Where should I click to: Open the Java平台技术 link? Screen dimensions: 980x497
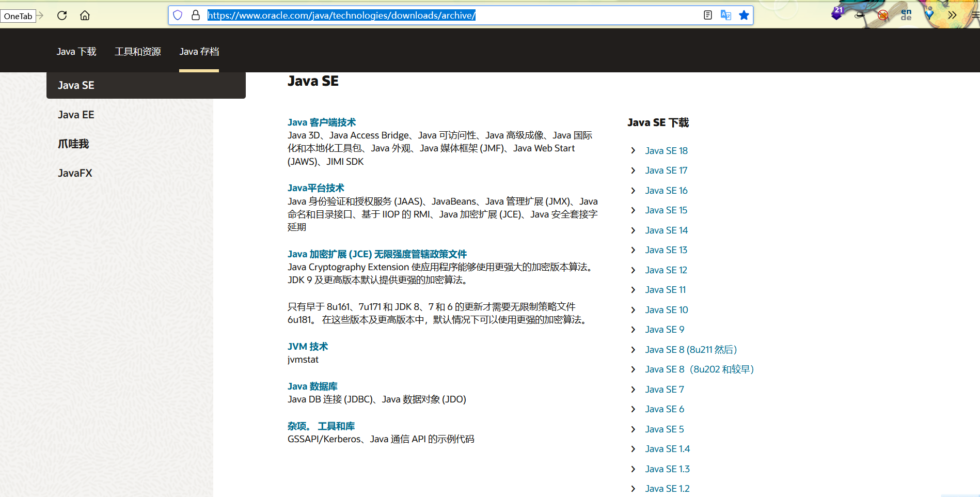point(316,188)
